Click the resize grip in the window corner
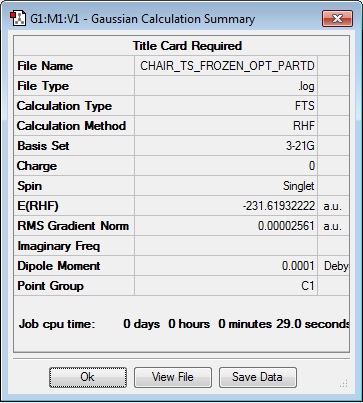 click(344, 384)
